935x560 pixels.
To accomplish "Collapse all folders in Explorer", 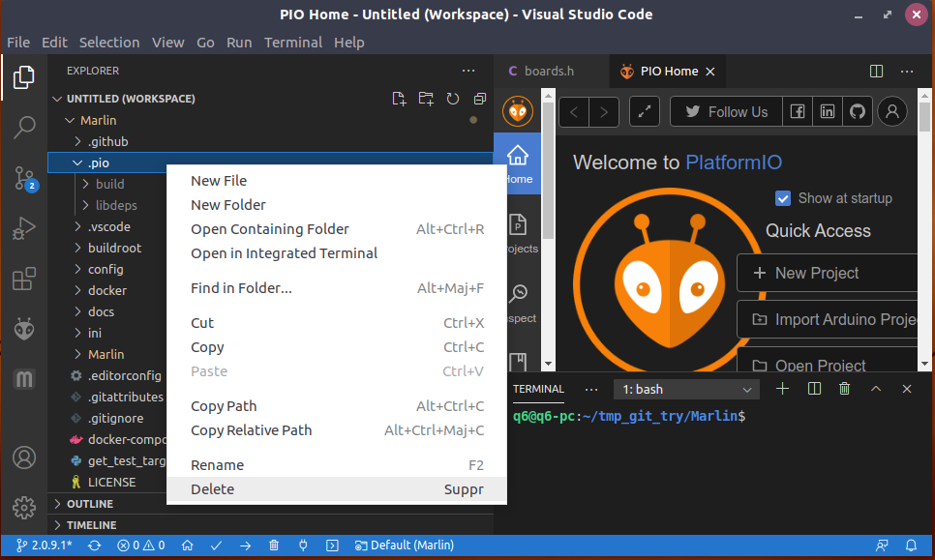I will click(479, 99).
